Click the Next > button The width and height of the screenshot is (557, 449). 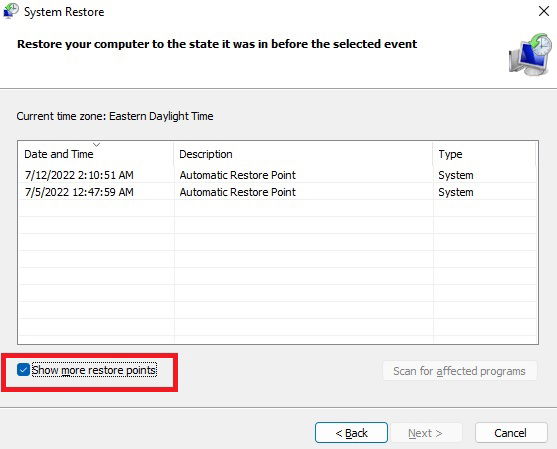425,433
